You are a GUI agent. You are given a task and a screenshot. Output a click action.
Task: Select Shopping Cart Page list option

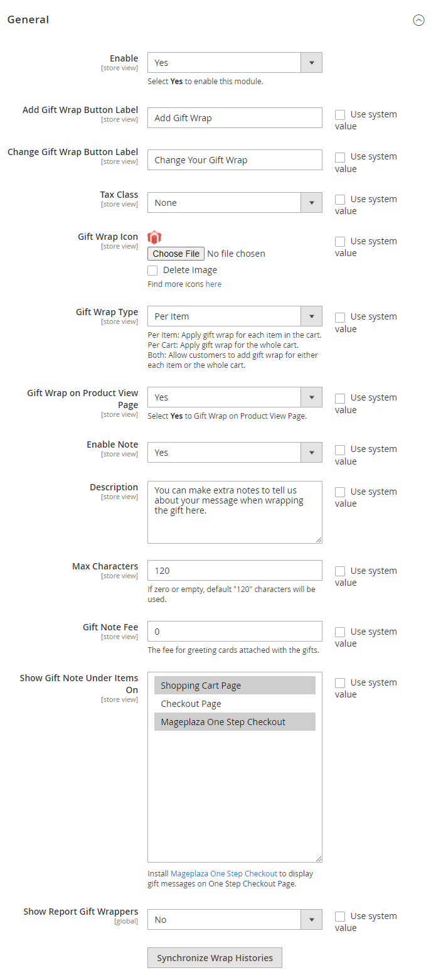235,686
